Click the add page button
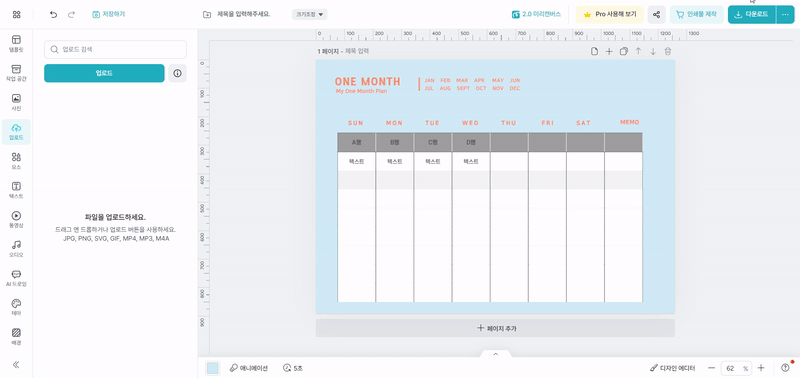Screen dimensions: 800x378 (x=495, y=328)
